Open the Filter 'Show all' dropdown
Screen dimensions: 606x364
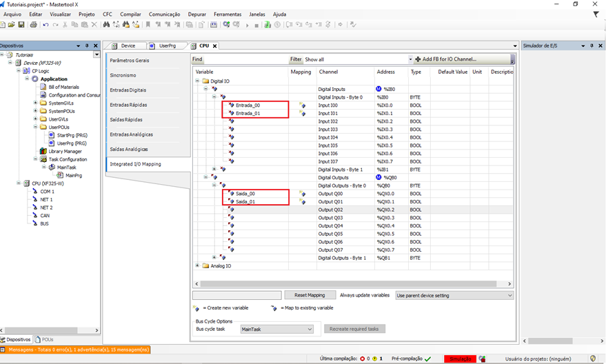click(x=410, y=60)
